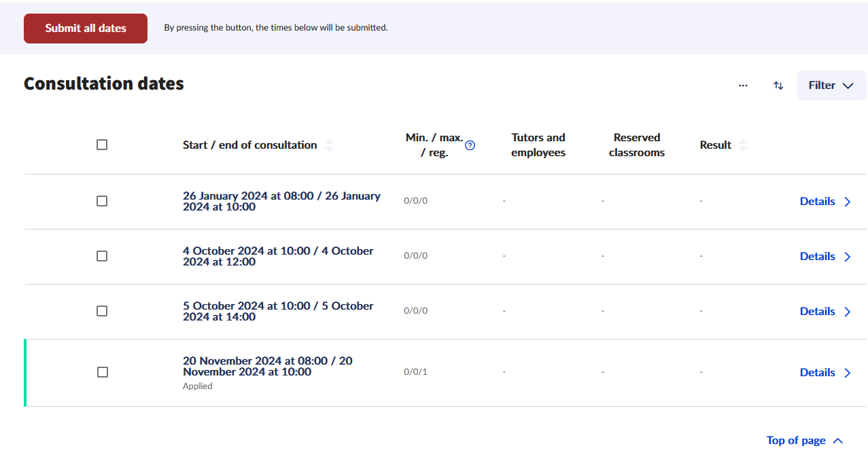Click the help icon next to Min./max./reg.
The image size is (868, 457).
click(x=470, y=145)
